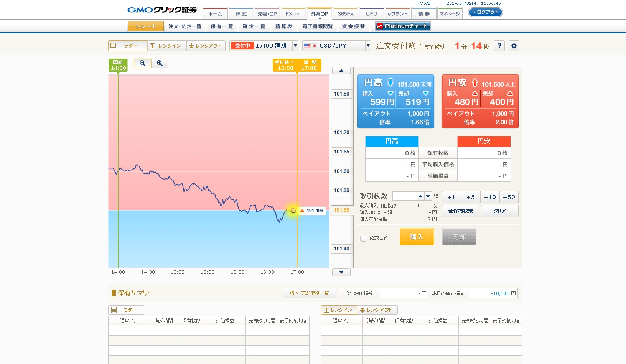Select the レンジイン mode tab
626x364 pixels.
coord(167,46)
